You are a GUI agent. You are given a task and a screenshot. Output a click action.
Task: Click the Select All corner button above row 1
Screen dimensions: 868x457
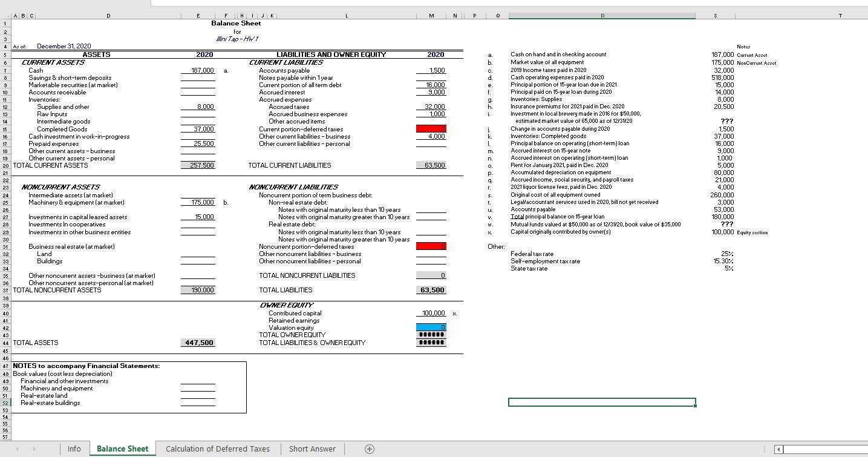[x=5, y=15]
